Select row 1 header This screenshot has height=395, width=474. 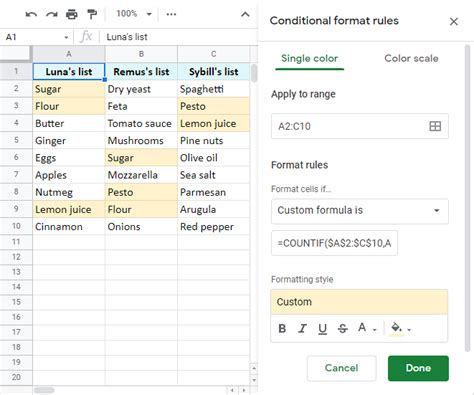point(16,71)
